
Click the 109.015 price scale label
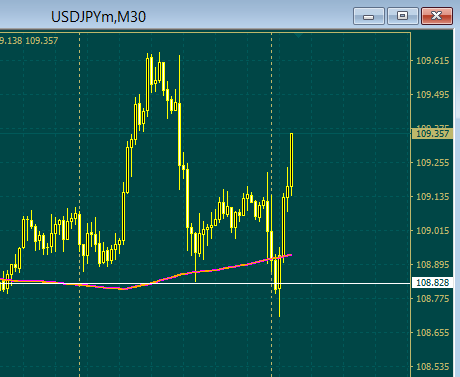click(433, 231)
